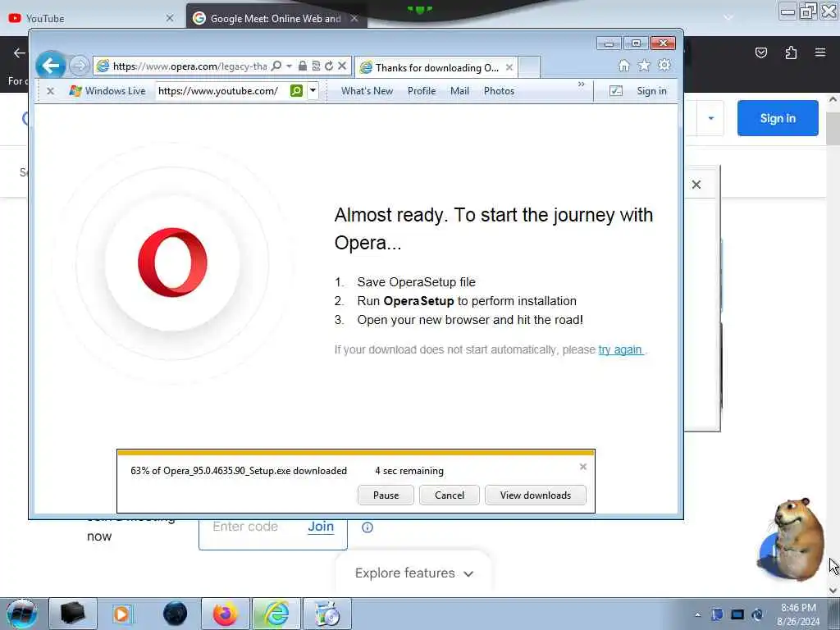Click the Join link on Google Meet
This screenshot has height=630, width=840.
(x=321, y=527)
